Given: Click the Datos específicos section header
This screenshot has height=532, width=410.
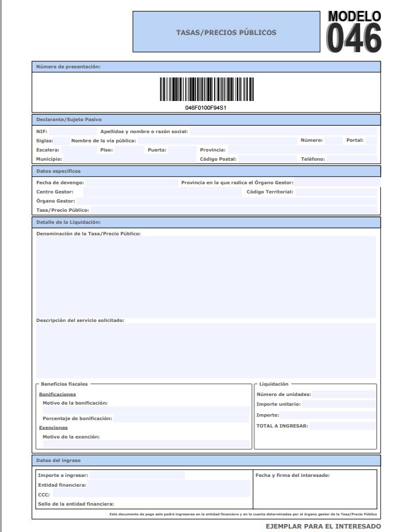Looking at the screenshot, I should click(206, 172).
